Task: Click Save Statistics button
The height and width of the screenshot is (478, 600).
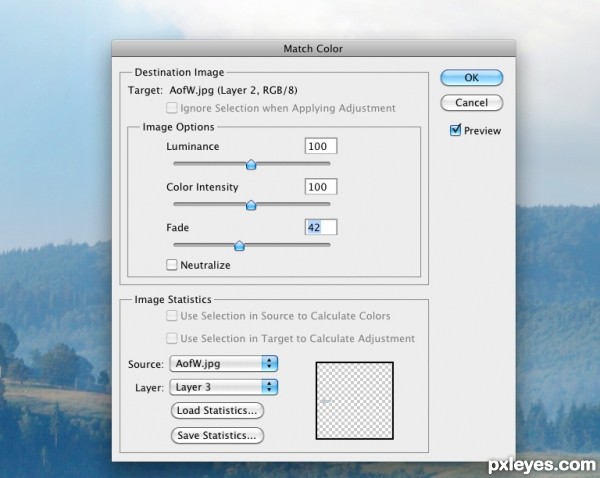Action: [x=217, y=436]
